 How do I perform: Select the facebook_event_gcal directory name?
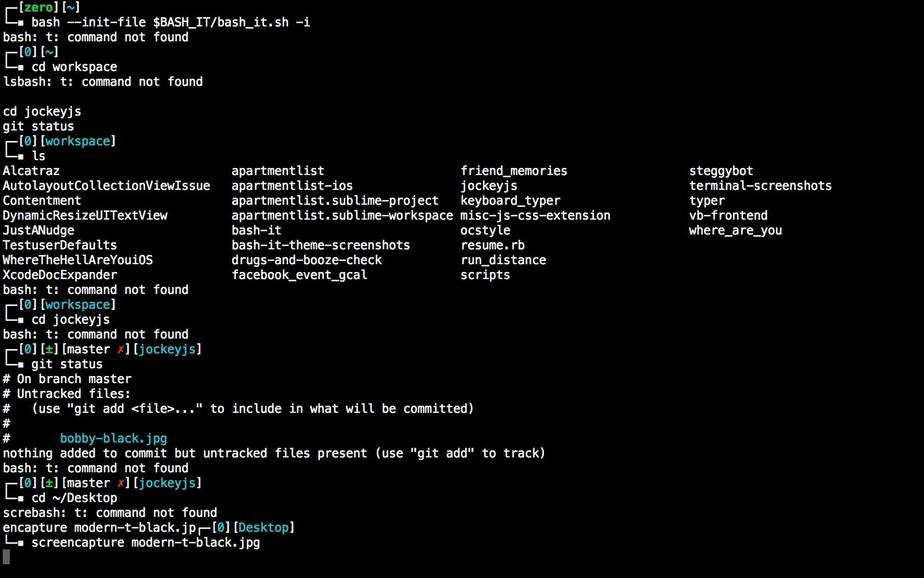coord(299,275)
